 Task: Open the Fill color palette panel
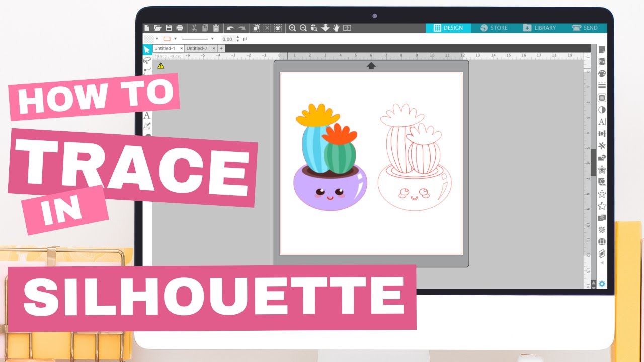click(602, 73)
